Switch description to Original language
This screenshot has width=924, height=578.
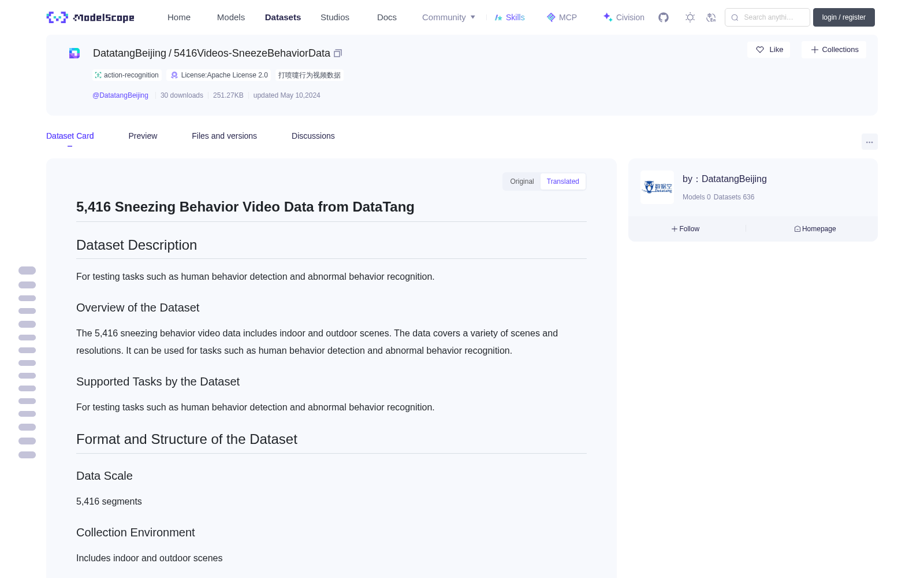pos(522,181)
